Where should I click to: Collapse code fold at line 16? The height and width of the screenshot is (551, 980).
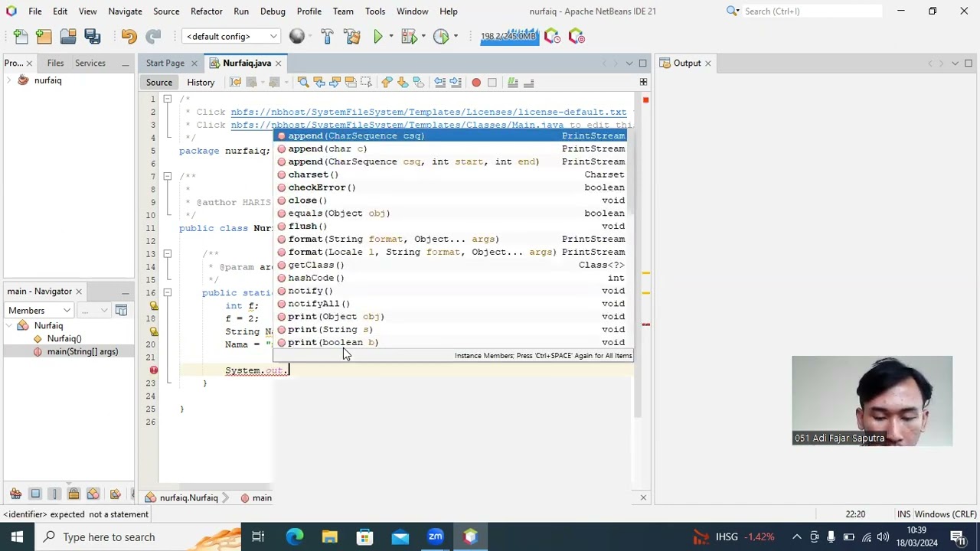(167, 292)
